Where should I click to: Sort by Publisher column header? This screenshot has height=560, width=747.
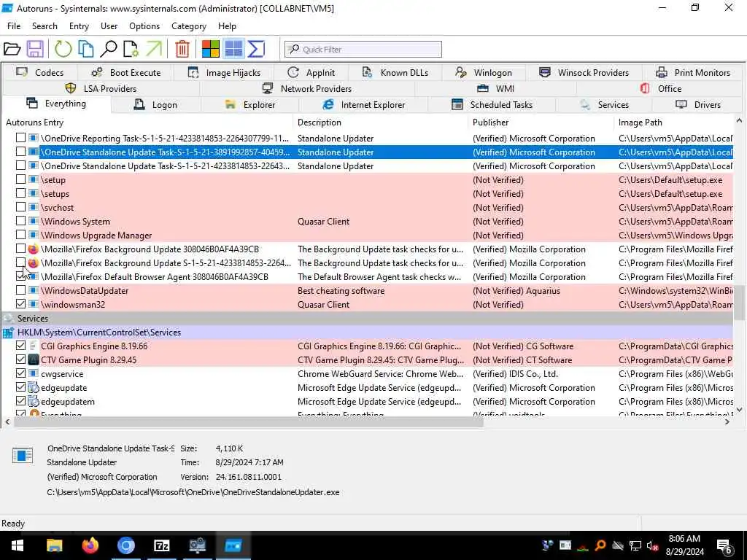click(541, 122)
